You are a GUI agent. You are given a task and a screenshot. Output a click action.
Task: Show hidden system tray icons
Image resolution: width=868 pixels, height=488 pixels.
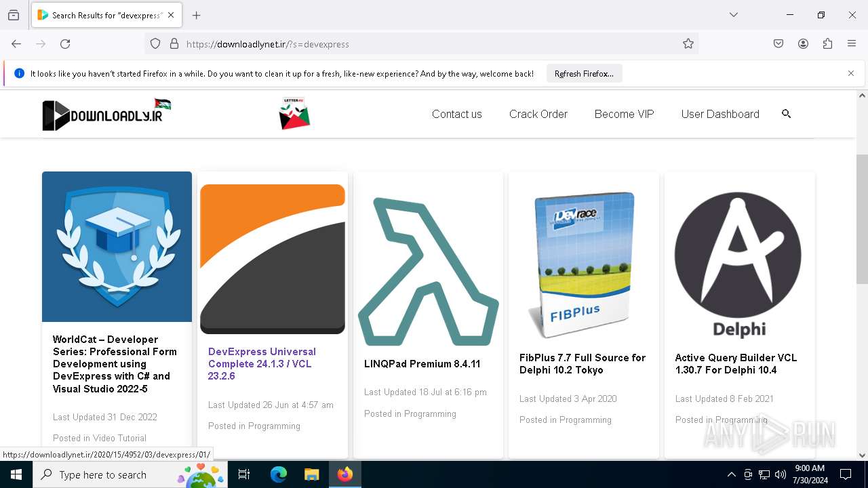coord(731,474)
